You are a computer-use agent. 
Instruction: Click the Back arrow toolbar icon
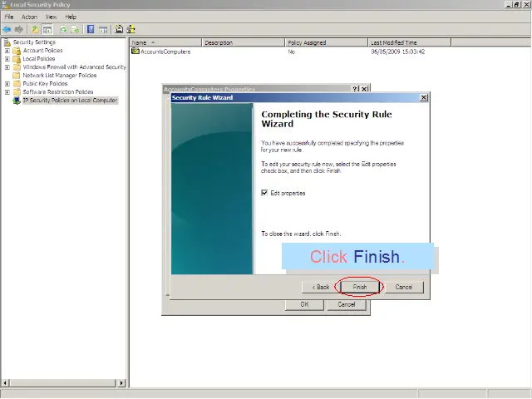pos(7,29)
